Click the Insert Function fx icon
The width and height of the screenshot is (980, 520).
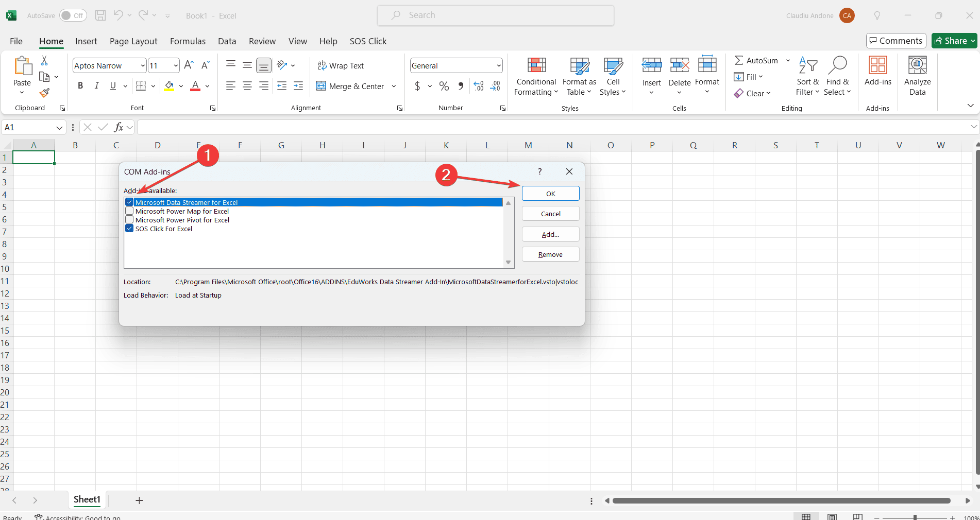[x=119, y=127]
